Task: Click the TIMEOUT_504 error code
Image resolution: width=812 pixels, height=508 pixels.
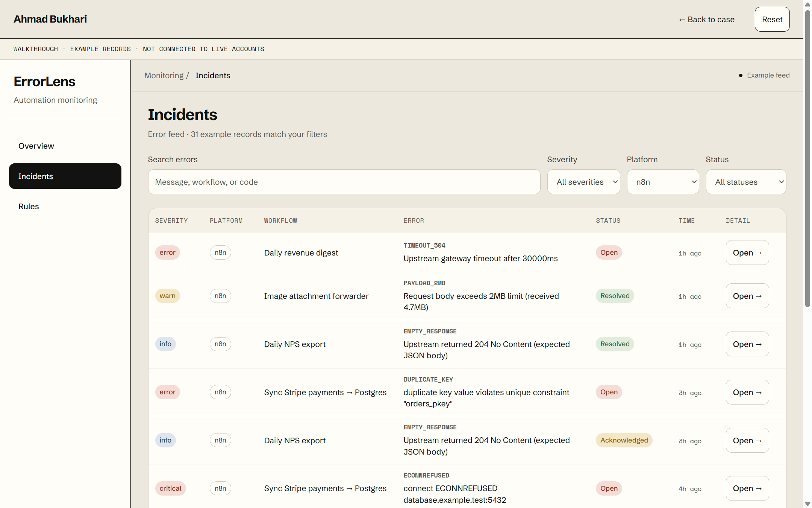Action: click(424, 245)
